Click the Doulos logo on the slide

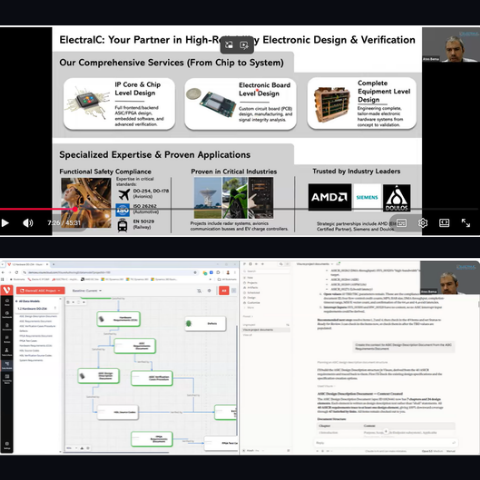397,197
